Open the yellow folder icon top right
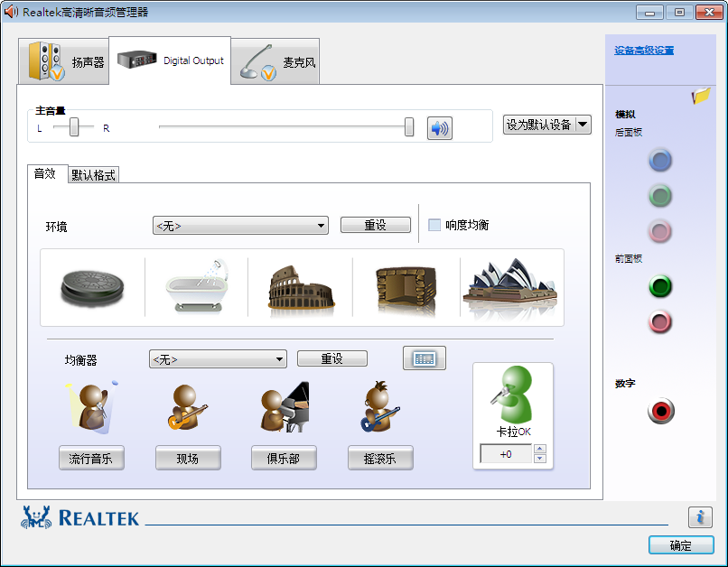Screen dimensions: 728x567 click(702, 98)
